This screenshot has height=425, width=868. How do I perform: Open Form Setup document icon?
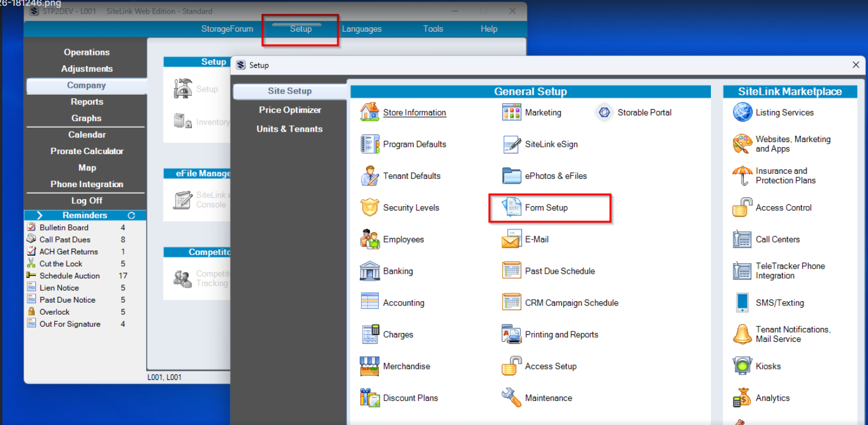point(512,207)
